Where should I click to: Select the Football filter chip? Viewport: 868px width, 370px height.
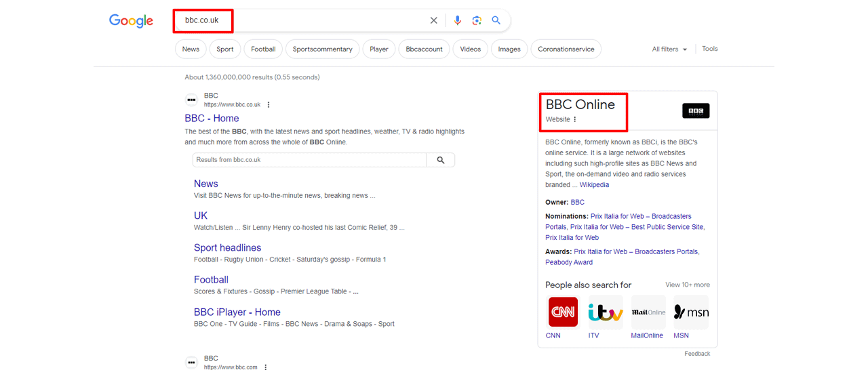click(263, 49)
